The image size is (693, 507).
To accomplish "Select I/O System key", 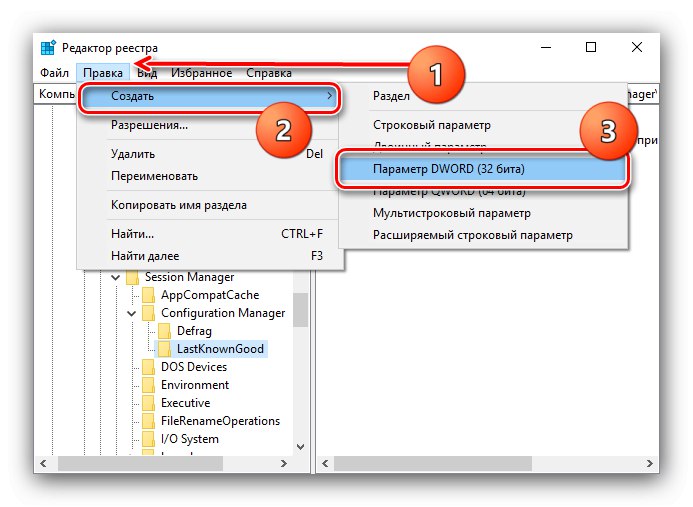I will coord(190,439).
